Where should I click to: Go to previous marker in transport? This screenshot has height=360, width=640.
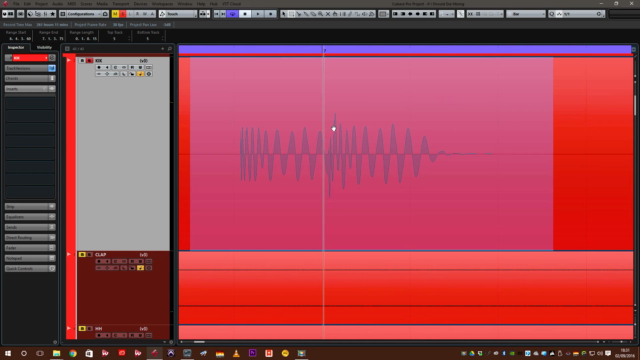[216, 14]
